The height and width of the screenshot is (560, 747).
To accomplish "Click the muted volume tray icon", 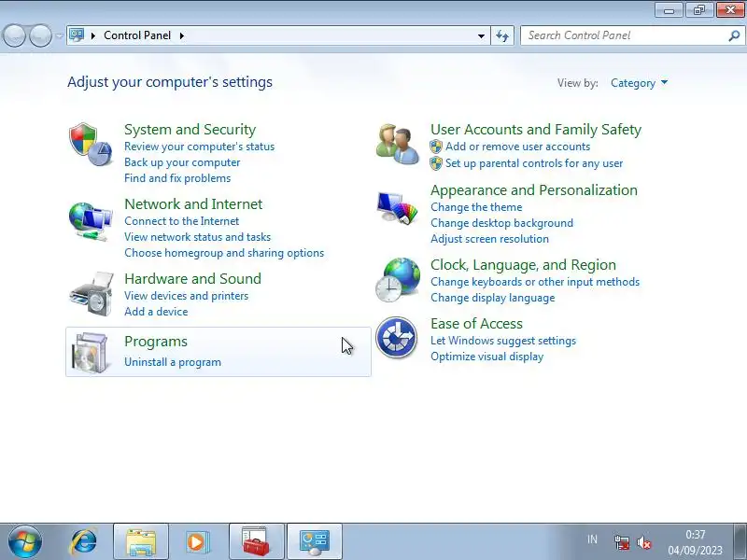I will [644, 542].
